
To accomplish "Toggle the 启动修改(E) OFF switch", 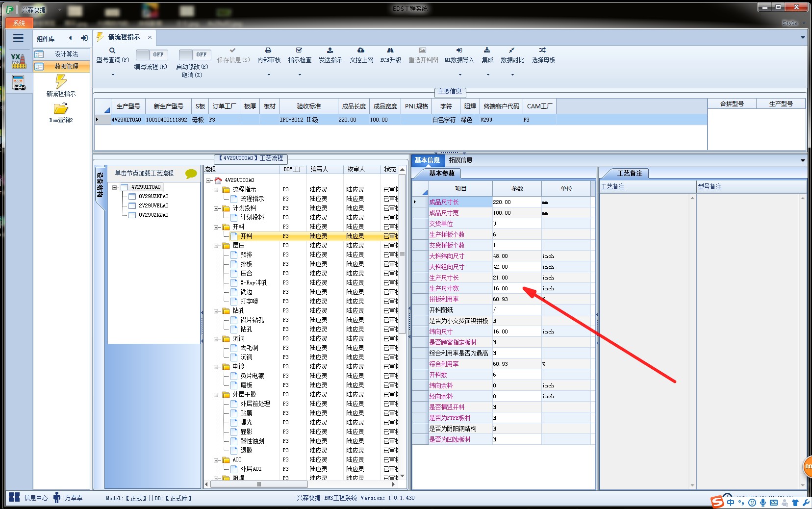I will pos(194,54).
